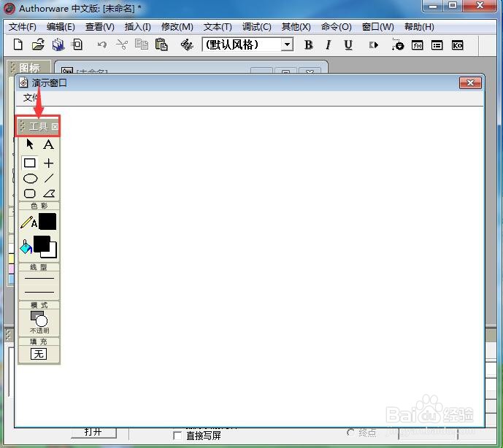Image resolution: width=503 pixels, height=448 pixels.
Task: Open the 查看(V) menu
Action: [x=100, y=26]
